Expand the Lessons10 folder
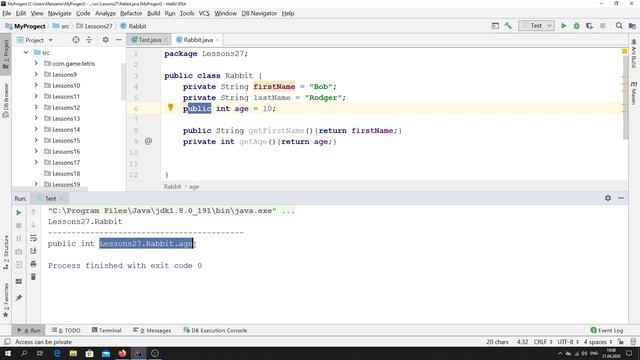Viewport: 640px width, 360px height. click(x=36, y=86)
